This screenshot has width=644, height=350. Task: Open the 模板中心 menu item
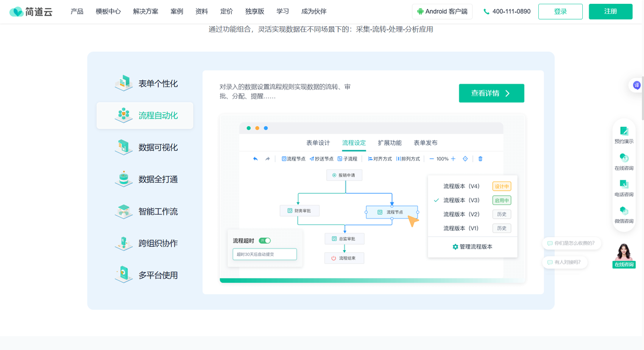[x=108, y=11]
